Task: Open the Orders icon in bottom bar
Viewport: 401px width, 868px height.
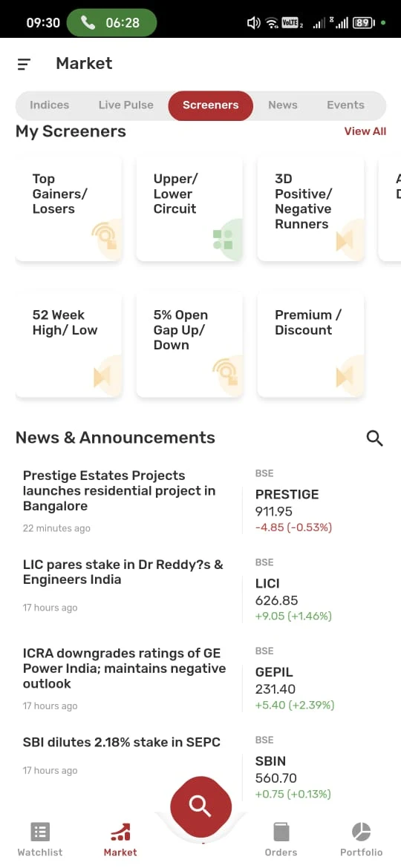Action: [x=281, y=832]
